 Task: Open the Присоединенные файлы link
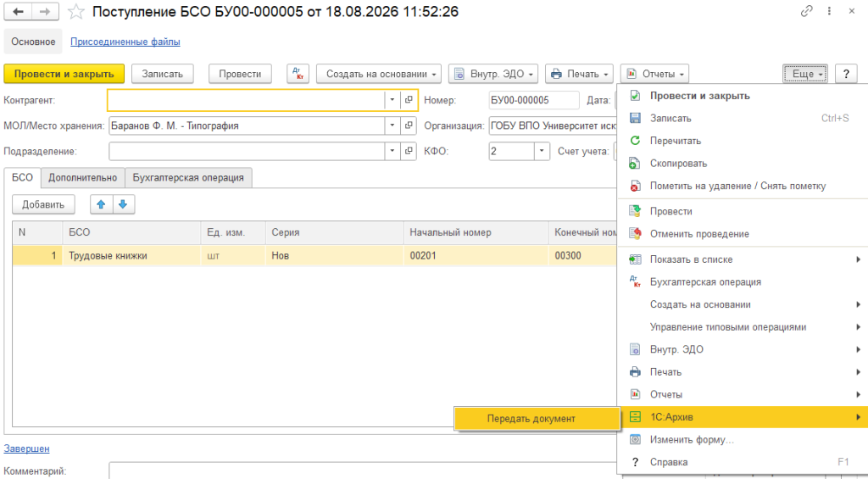point(125,42)
